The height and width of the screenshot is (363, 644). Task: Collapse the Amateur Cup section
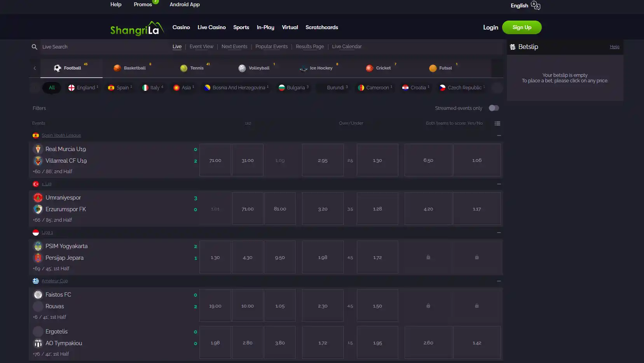(x=499, y=281)
